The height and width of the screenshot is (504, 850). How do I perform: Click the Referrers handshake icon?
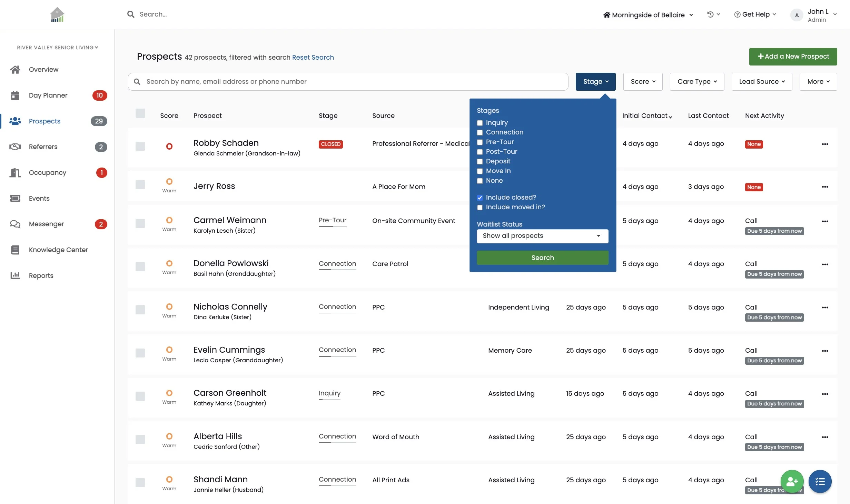coord(15,147)
